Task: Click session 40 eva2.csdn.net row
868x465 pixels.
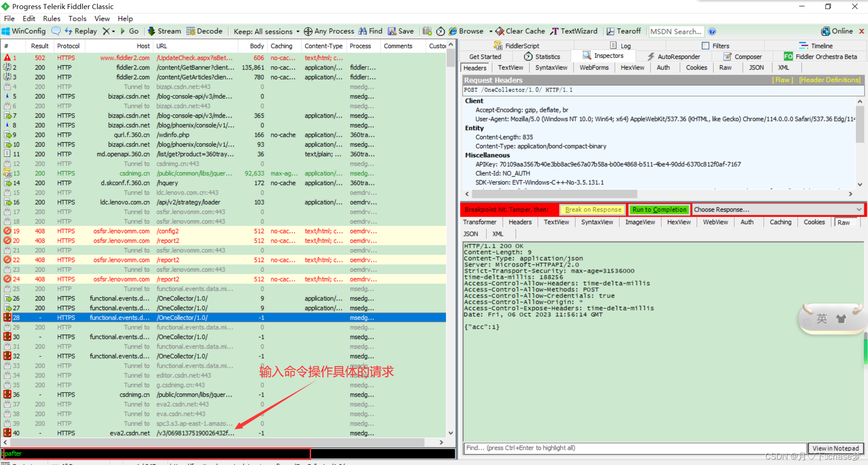Action: coord(223,433)
